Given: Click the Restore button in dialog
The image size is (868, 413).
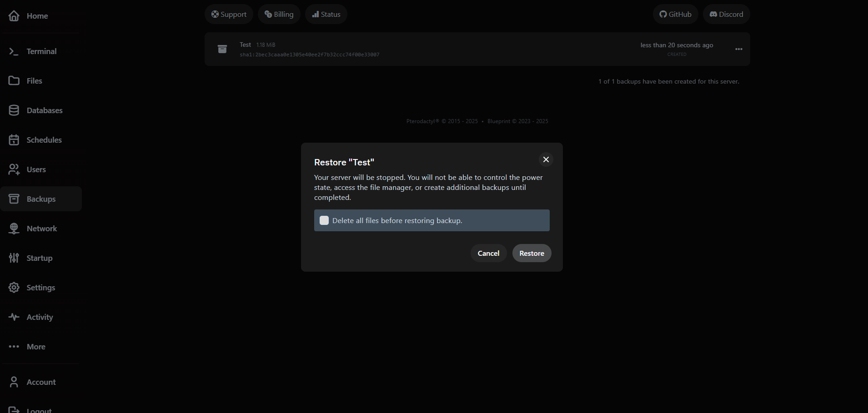Looking at the screenshot, I should (532, 253).
